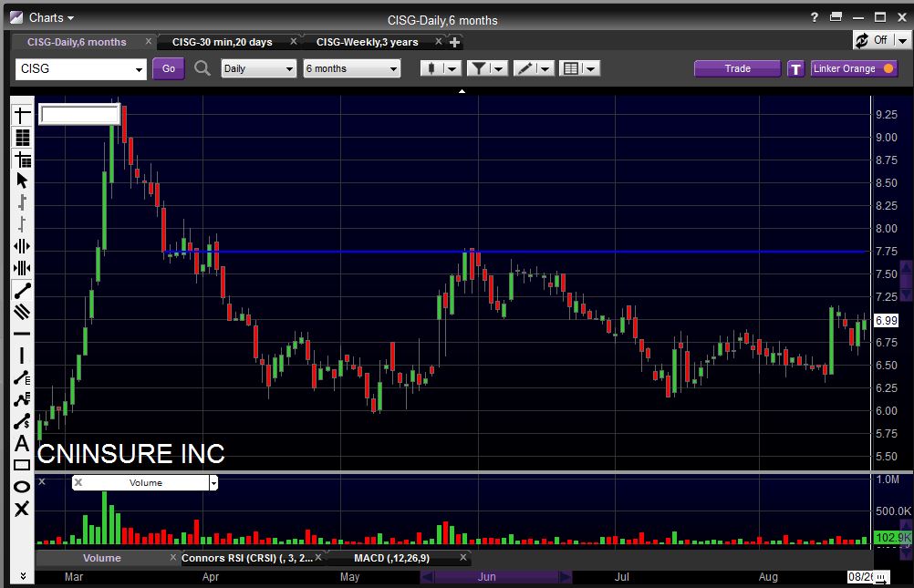Toggle the auto-refresh Off button
Viewport: 914px width, 588px height.
coord(880,40)
